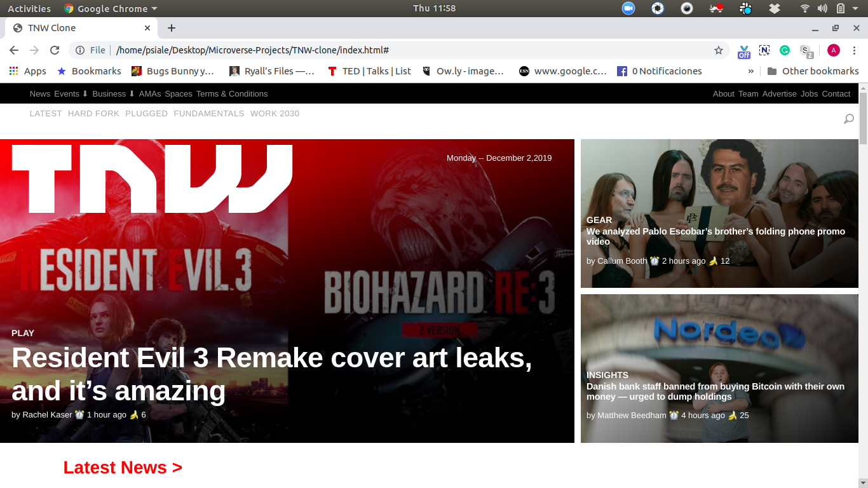
Task: Open the Chrome three-dot menu
Action: [x=854, y=50]
